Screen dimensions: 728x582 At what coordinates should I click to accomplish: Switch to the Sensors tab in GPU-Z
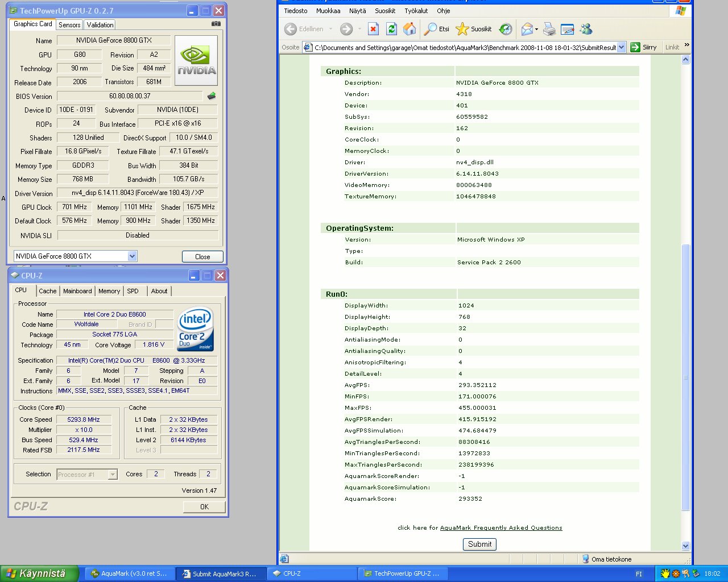(69, 25)
